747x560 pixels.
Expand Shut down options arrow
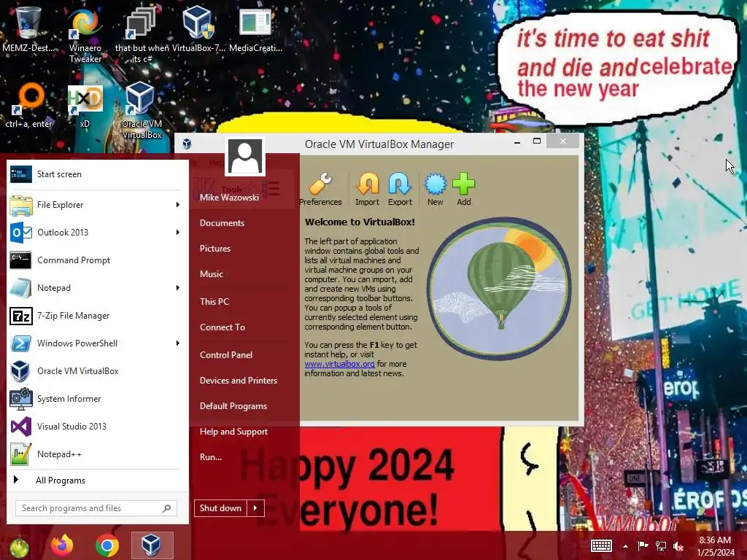coord(255,508)
